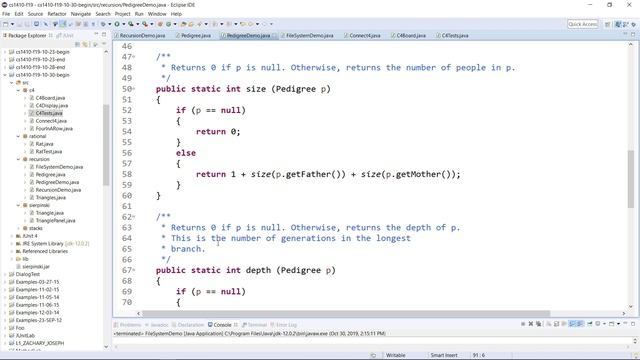Image resolution: width=640 pixels, height=360 pixels.
Task: Open the Refactor menu
Action: pyautogui.click(x=57, y=14)
